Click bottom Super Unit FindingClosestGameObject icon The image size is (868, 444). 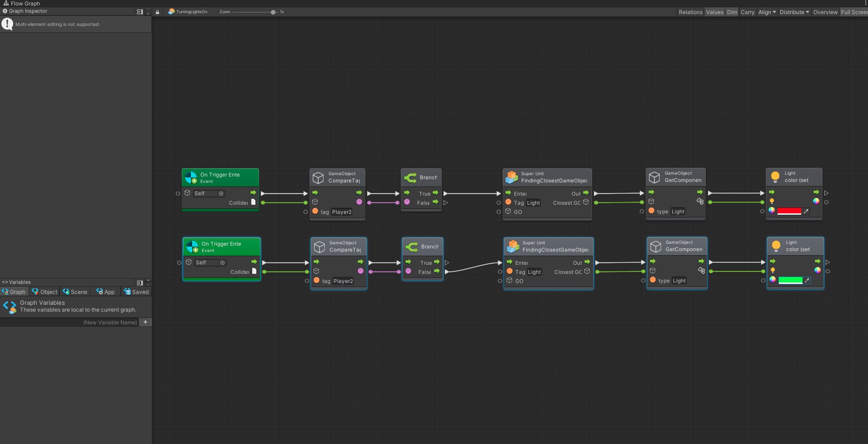[x=513, y=246]
